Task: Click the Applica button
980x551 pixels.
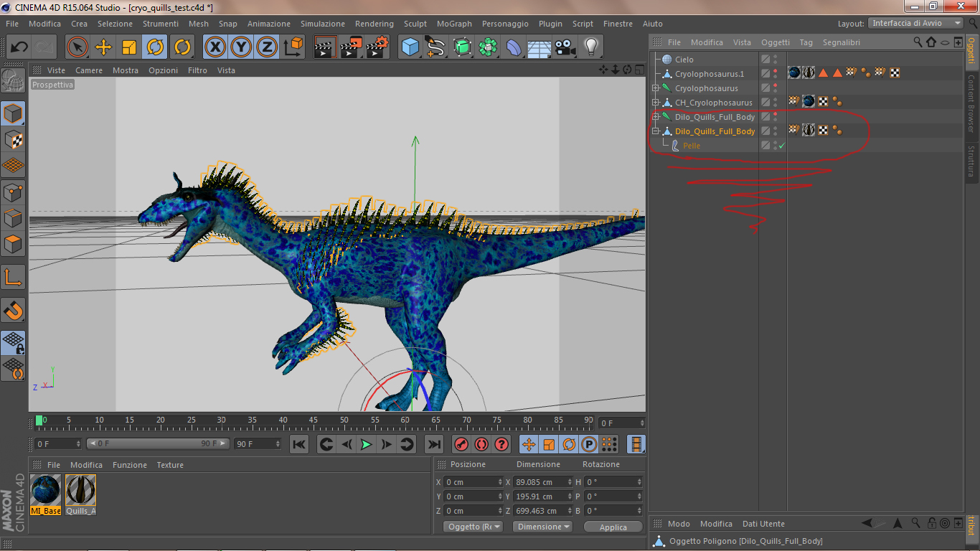Action: tap(613, 527)
